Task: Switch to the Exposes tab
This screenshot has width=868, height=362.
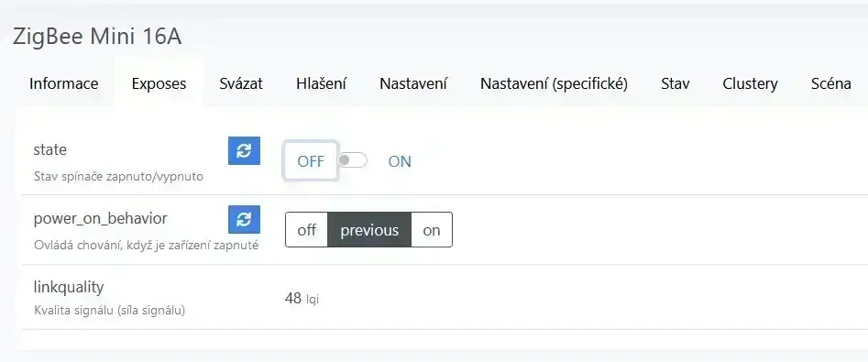Action: pyautogui.click(x=159, y=83)
